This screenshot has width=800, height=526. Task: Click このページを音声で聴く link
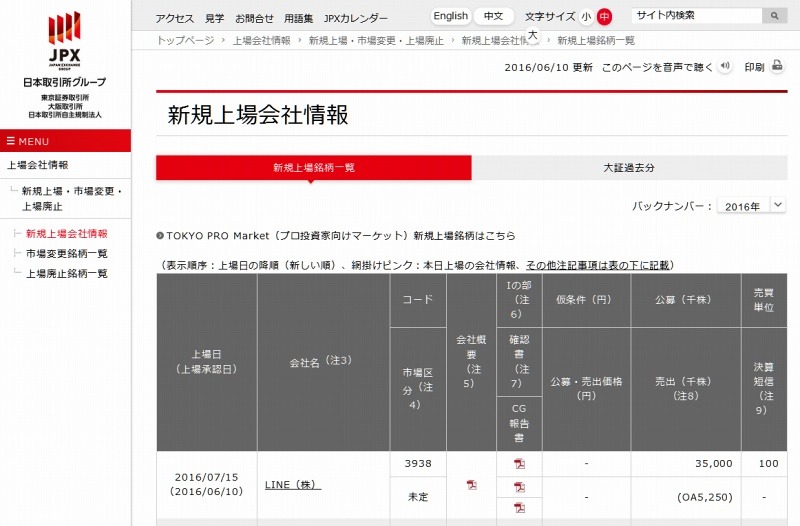657,67
